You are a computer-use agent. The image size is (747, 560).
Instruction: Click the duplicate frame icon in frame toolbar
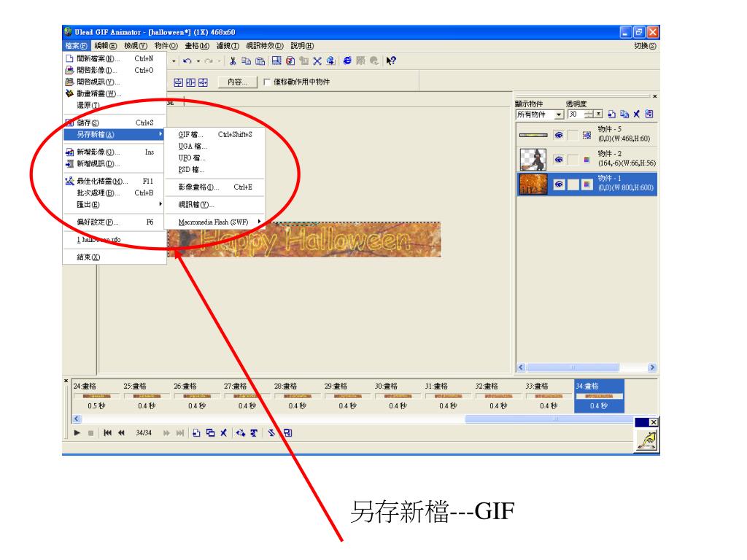tap(210, 433)
